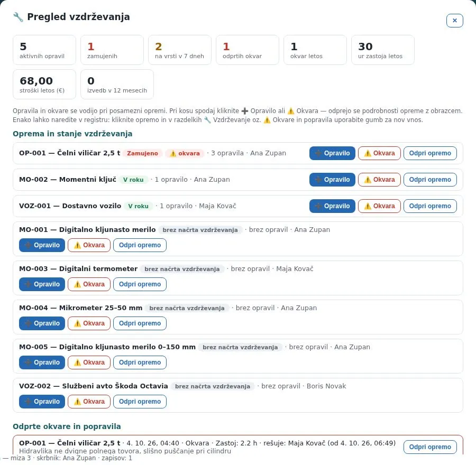This screenshot has height=465, width=476.
Task: Select the '5 aktivnih opravil' stat card
Action: 44,50
